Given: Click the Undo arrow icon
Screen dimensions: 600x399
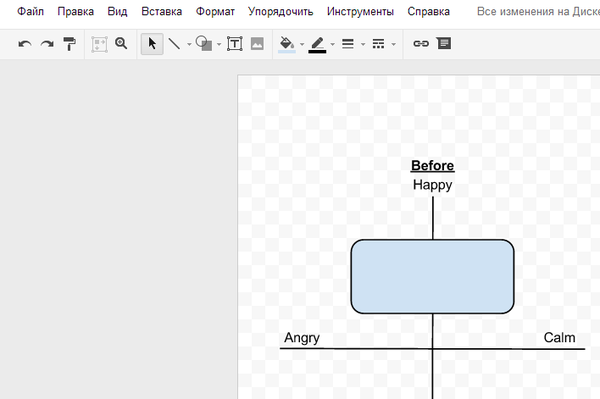Looking at the screenshot, I should pyautogui.click(x=25, y=44).
